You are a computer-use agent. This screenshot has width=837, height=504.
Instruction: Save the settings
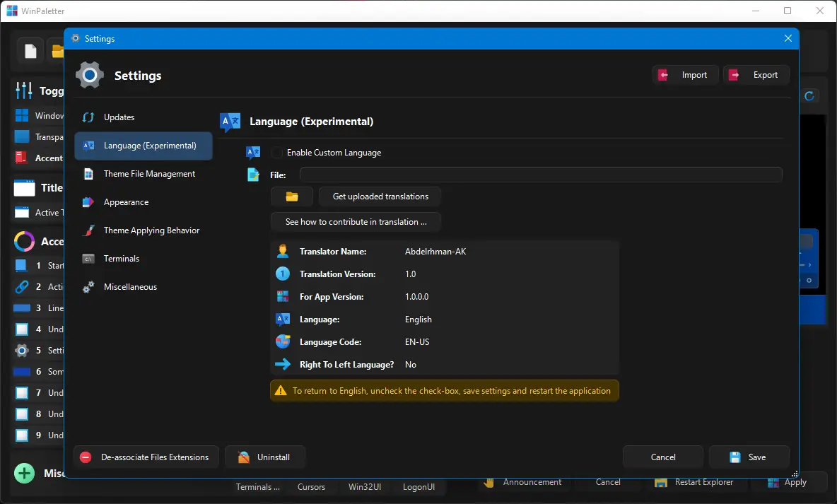point(749,457)
